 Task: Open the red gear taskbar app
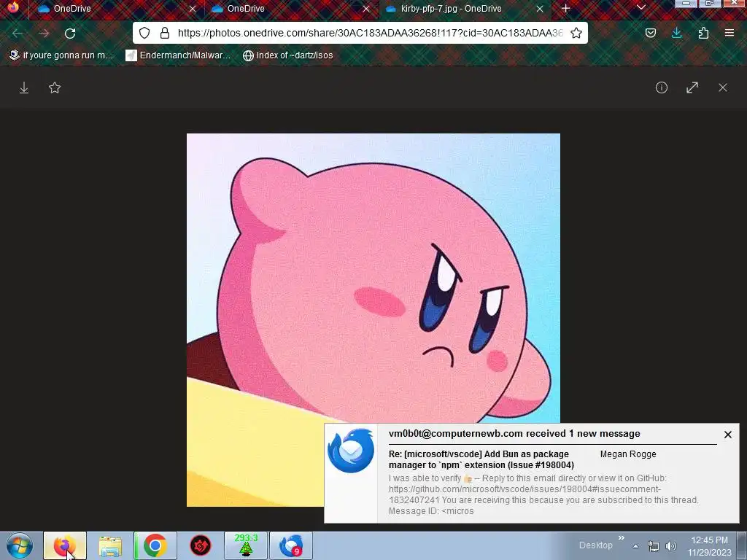201,545
